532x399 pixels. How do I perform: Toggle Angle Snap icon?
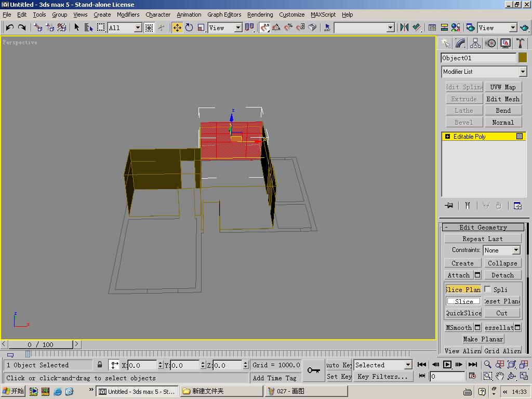pyautogui.click(x=276, y=28)
